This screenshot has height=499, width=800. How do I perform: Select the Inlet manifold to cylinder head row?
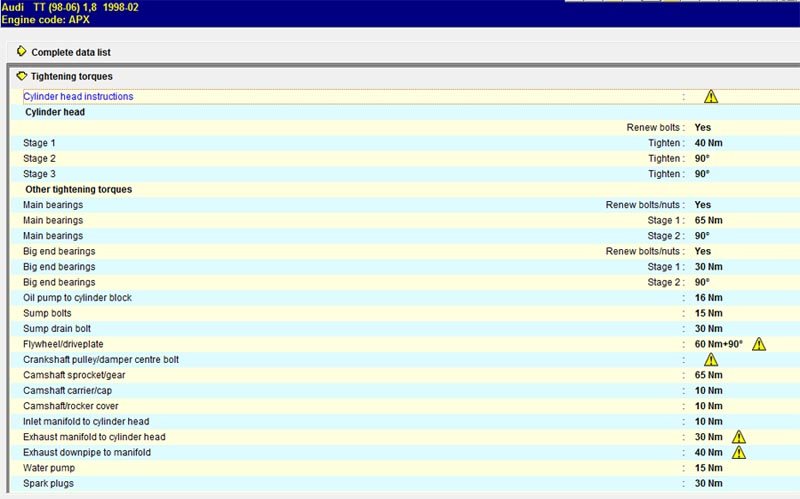point(87,421)
